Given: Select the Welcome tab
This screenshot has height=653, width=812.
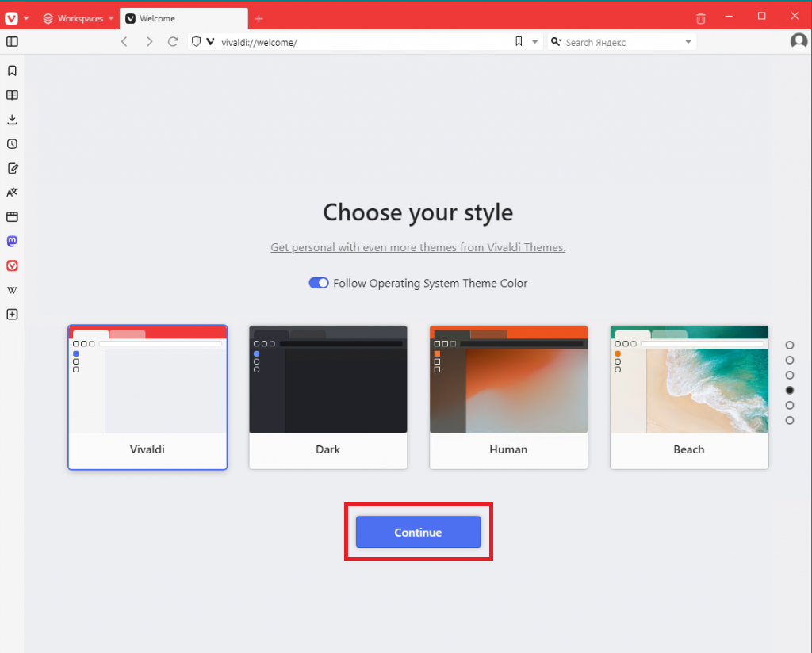Looking at the screenshot, I should (184, 19).
